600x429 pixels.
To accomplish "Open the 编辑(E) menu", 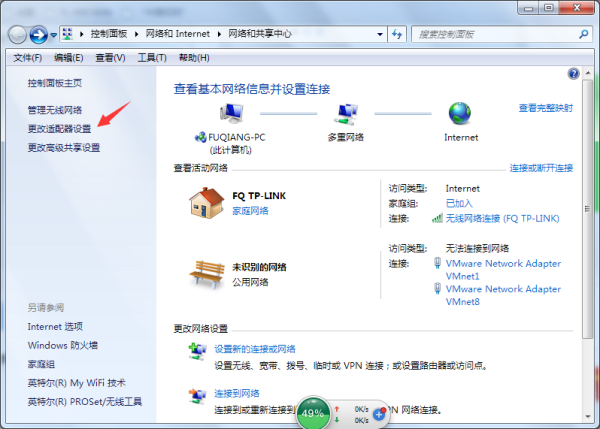I will (x=68, y=58).
